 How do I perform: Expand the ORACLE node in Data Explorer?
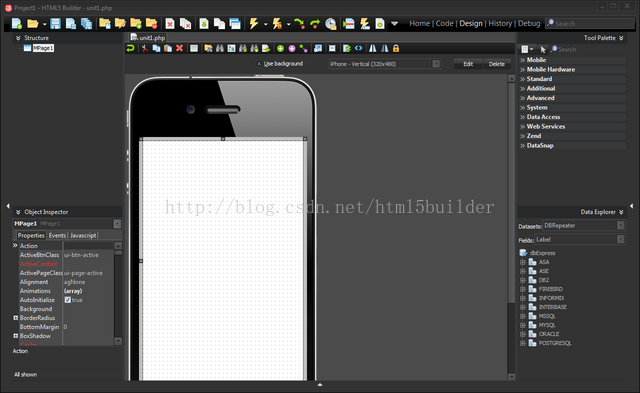(x=522, y=334)
